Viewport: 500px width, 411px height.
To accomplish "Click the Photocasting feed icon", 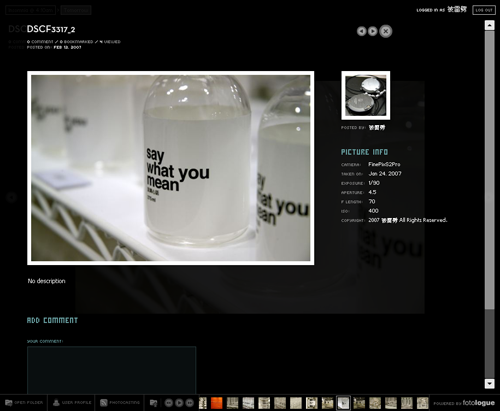I will [x=104, y=403].
